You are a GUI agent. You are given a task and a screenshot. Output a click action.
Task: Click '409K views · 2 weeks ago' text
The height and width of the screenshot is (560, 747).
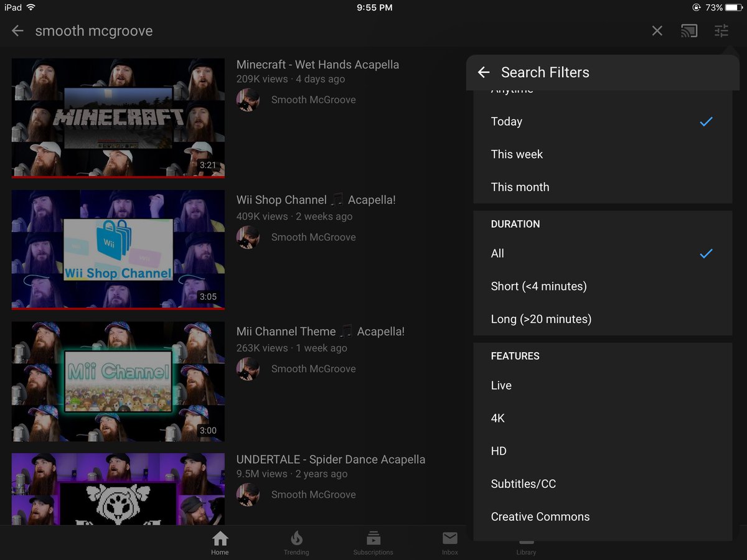tap(294, 217)
